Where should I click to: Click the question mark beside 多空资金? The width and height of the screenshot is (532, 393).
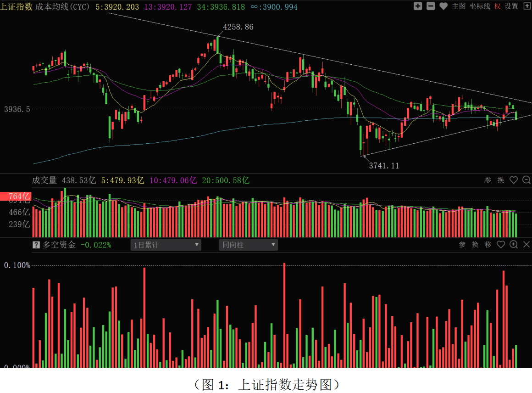point(36,245)
